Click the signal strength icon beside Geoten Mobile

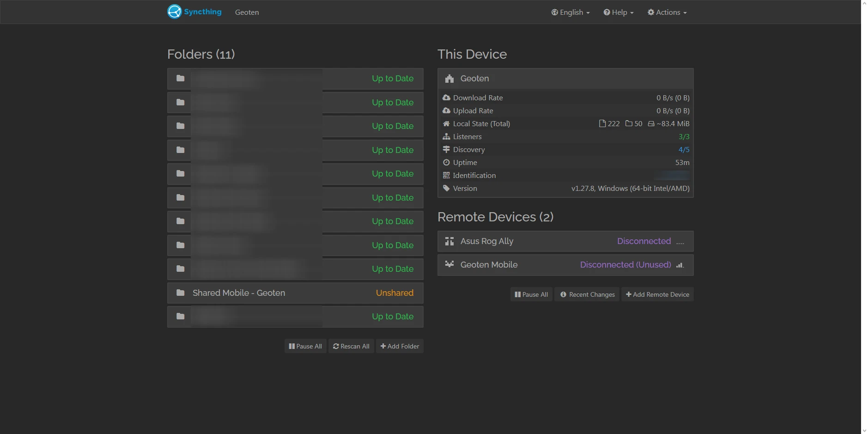pyautogui.click(x=679, y=265)
